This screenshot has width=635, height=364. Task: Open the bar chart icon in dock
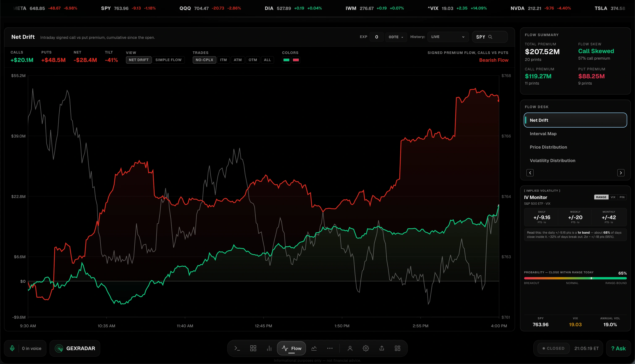coord(269,348)
